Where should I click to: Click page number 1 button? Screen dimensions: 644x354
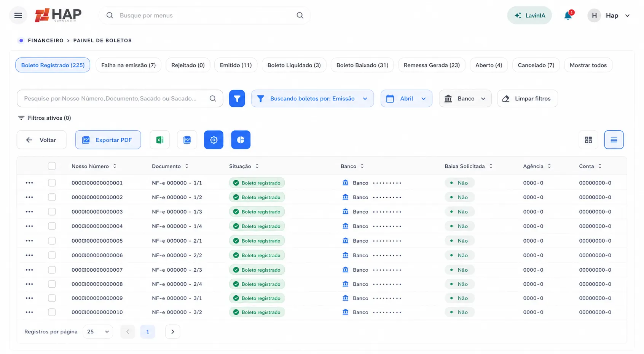(x=148, y=332)
